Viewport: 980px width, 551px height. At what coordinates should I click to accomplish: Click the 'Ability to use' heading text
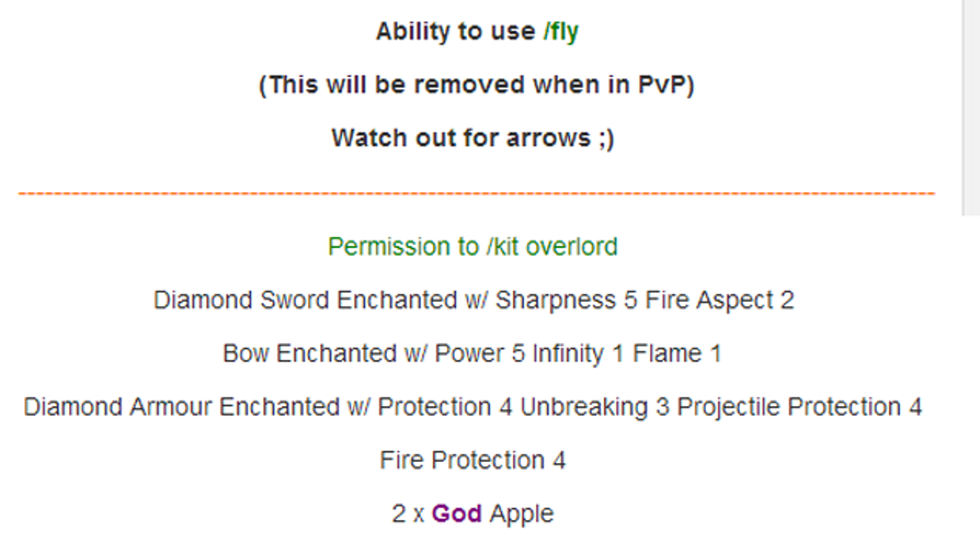coord(457,33)
